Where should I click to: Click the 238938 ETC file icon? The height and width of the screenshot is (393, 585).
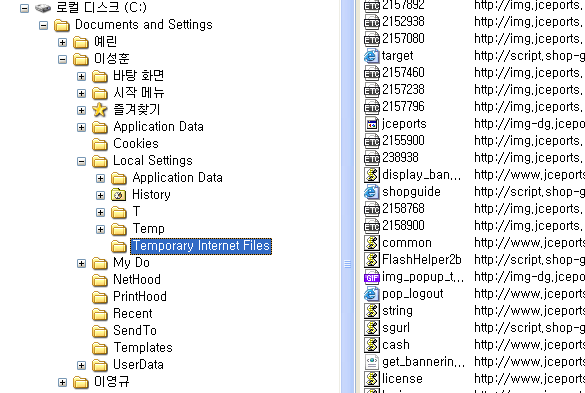point(372,158)
